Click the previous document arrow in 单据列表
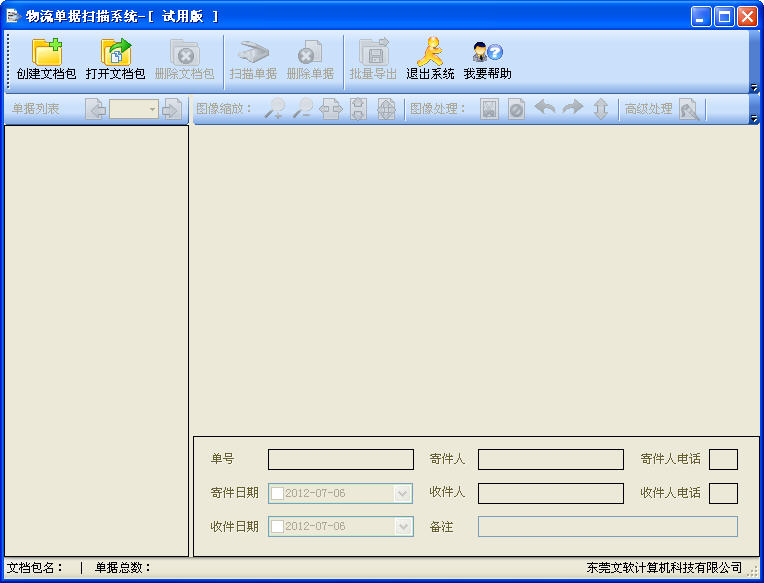764x583 pixels. pyautogui.click(x=96, y=109)
